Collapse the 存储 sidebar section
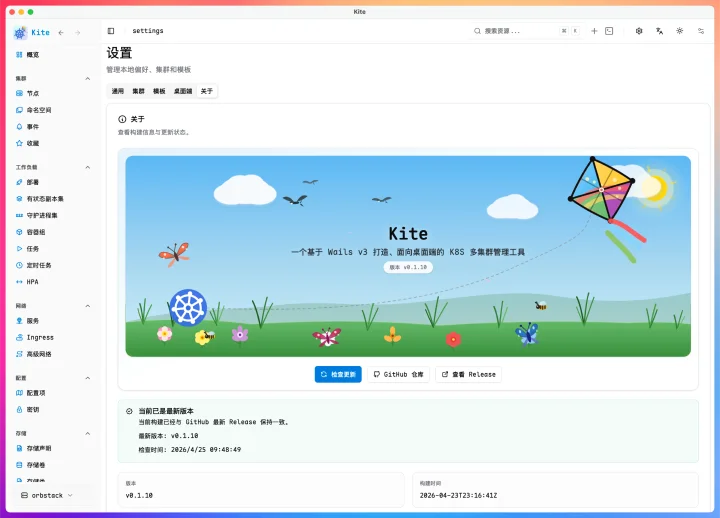The image size is (720, 518). click(x=88, y=434)
